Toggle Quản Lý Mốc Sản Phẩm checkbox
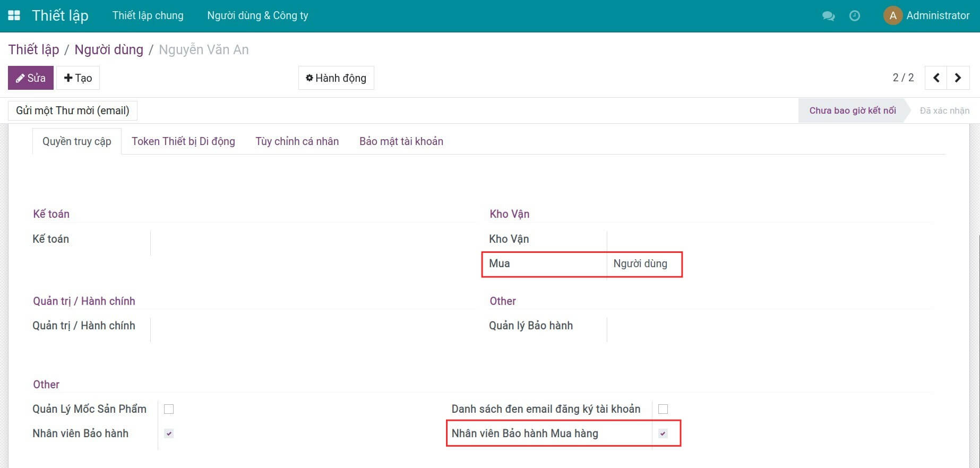Viewport: 980px width, 468px height. pyautogui.click(x=169, y=409)
